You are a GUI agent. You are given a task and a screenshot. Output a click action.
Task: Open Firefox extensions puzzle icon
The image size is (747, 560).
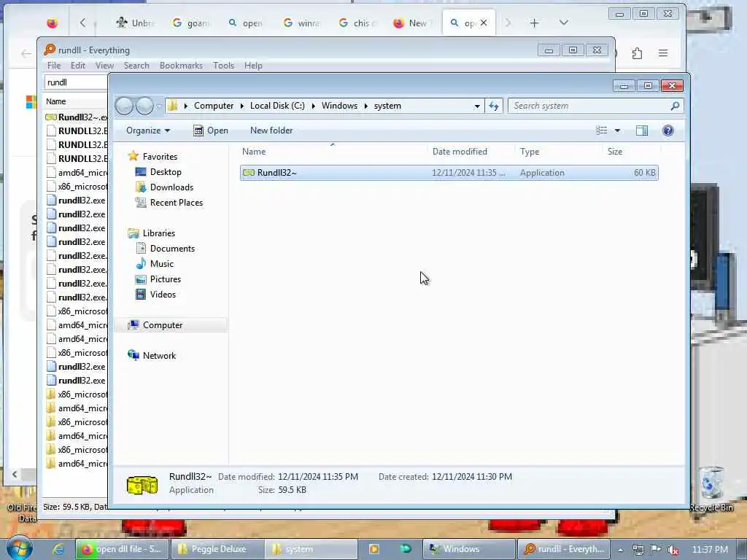click(x=637, y=53)
